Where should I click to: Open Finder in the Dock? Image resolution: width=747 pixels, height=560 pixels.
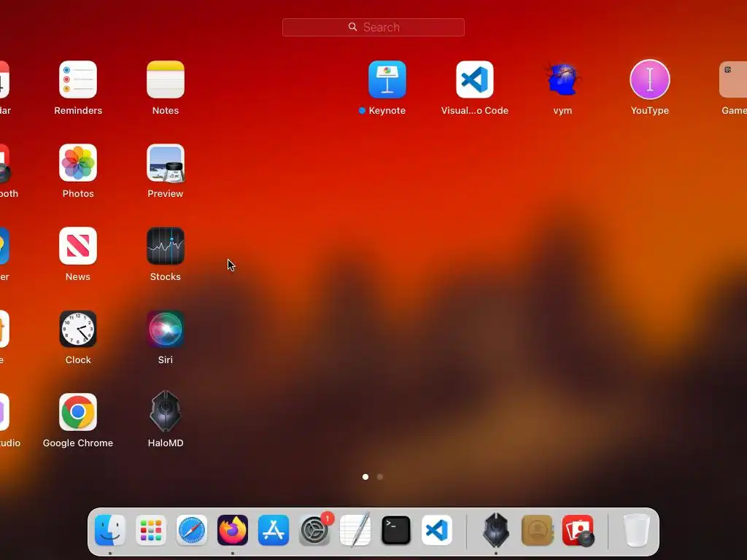(x=110, y=530)
